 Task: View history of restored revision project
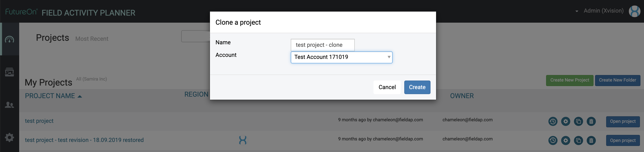[553, 140]
